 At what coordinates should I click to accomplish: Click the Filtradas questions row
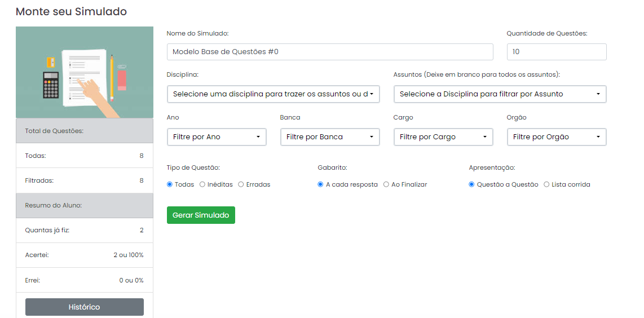pyautogui.click(x=85, y=180)
